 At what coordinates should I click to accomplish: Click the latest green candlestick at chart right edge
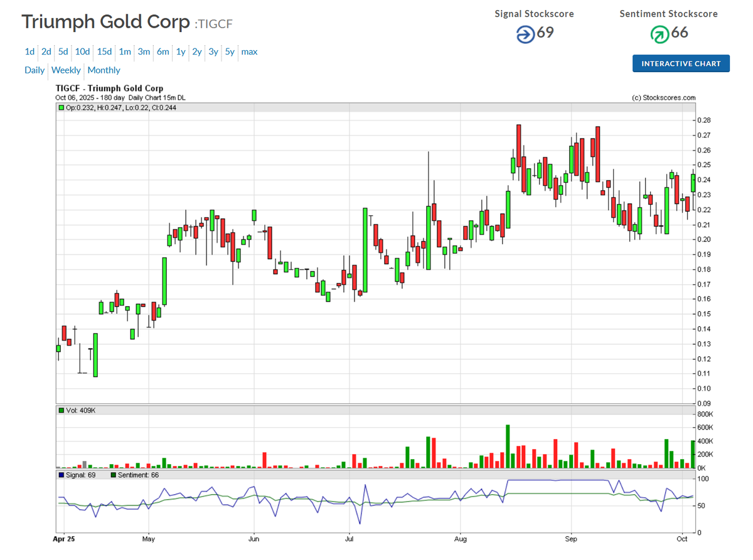(693, 183)
